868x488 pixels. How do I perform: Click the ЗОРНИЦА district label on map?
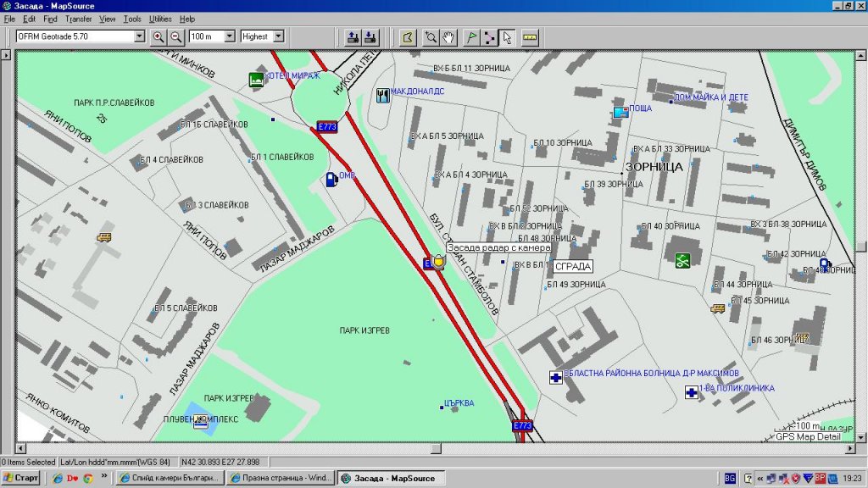tap(654, 167)
